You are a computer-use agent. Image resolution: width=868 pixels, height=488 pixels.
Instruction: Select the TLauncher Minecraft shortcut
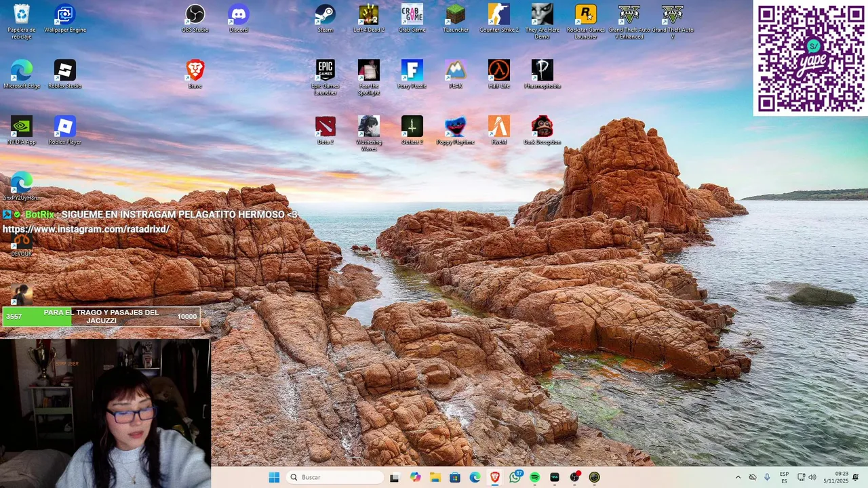pyautogui.click(x=456, y=18)
